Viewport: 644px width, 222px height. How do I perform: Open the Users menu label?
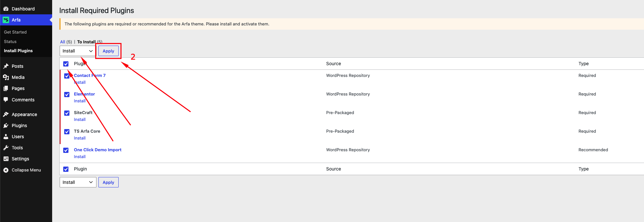tap(18, 137)
